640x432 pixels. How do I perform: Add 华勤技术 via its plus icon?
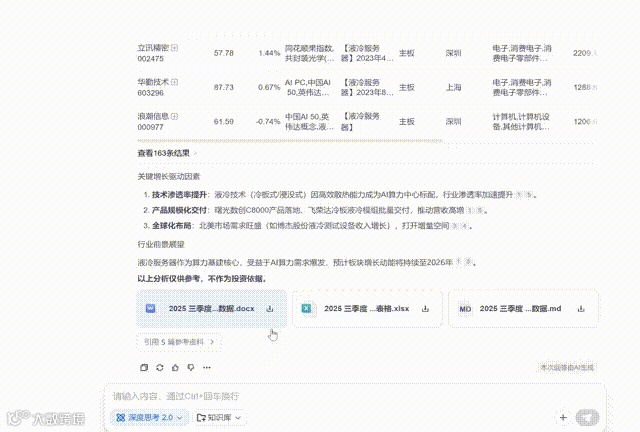click(174, 82)
